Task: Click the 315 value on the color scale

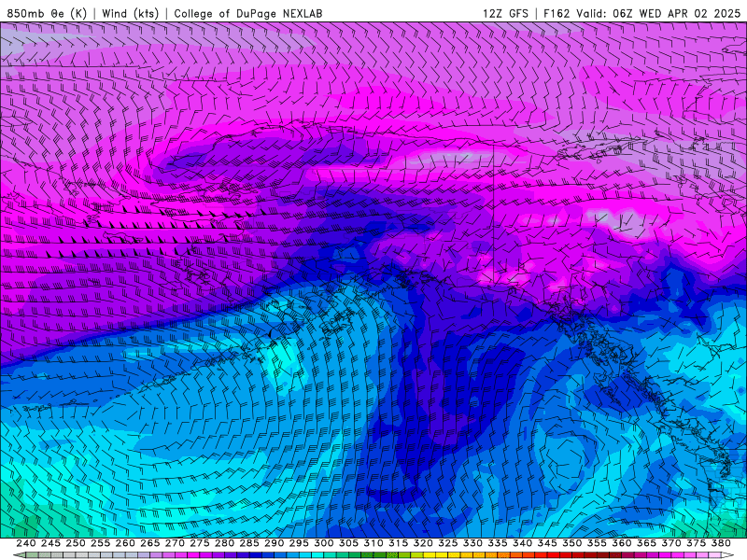Action: pyautogui.click(x=399, y=543)
